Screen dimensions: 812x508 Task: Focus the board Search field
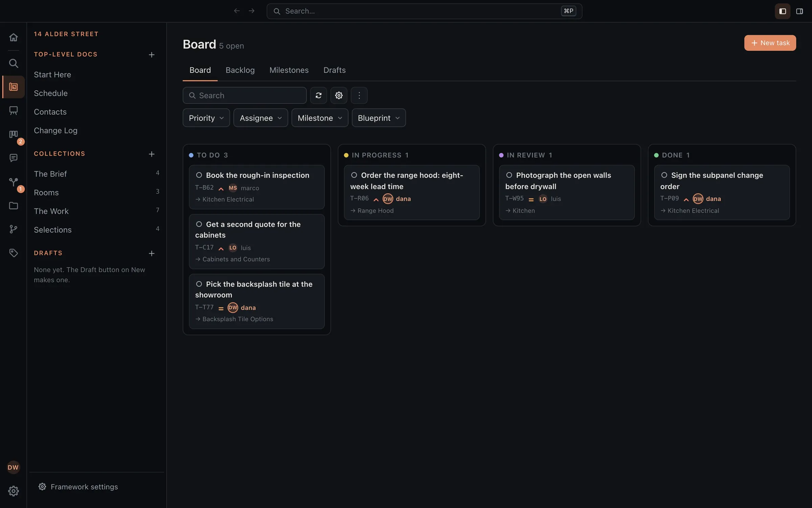pyautogui.click(x=245, y=96)
